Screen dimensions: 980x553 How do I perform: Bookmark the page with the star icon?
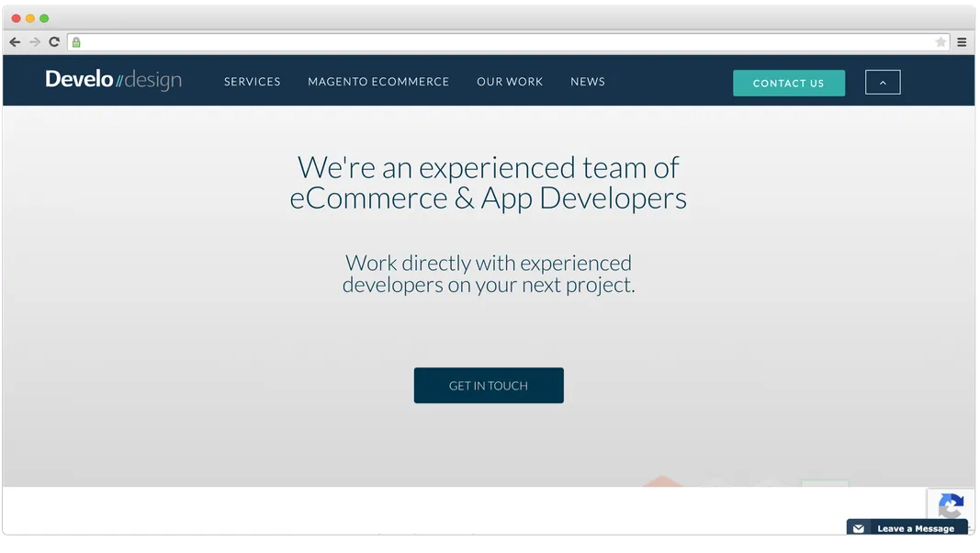941,42
